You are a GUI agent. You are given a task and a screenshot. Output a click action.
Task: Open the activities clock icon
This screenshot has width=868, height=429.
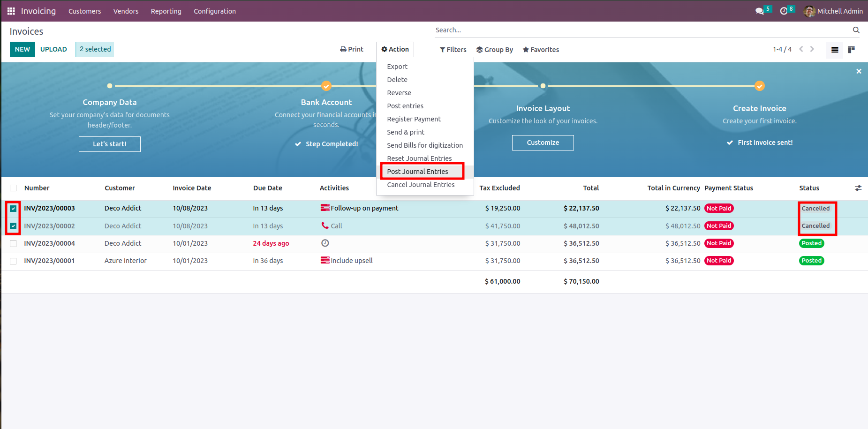[784, 11]
